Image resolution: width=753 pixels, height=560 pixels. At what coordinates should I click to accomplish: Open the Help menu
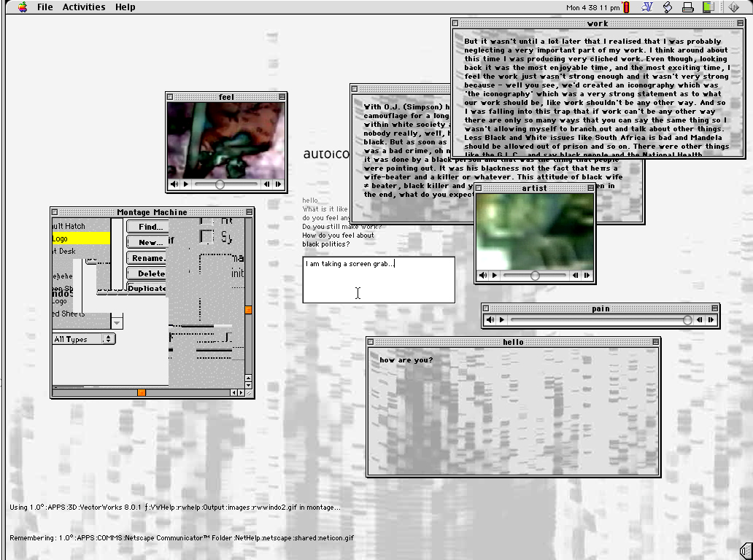(x=125, y=7)
